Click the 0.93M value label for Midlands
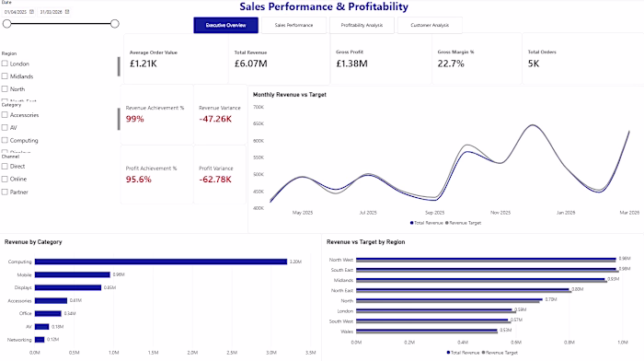This screenshot has height=361, width=644. tap(614, 279)
